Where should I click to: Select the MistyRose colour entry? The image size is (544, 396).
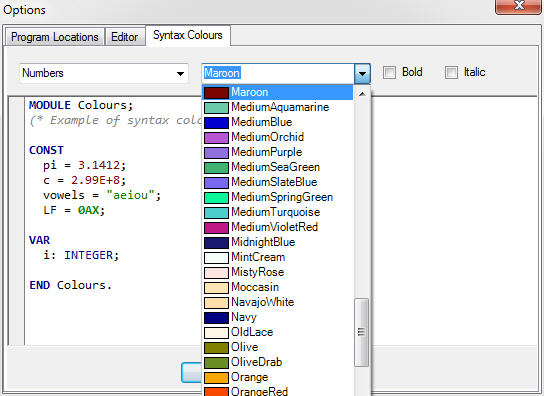[278, 272]
